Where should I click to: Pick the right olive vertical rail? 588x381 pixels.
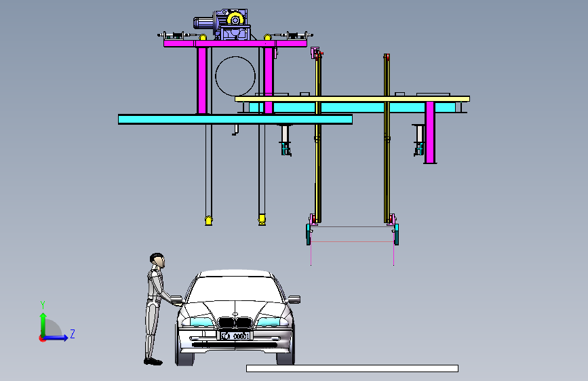tap(387, 138)
